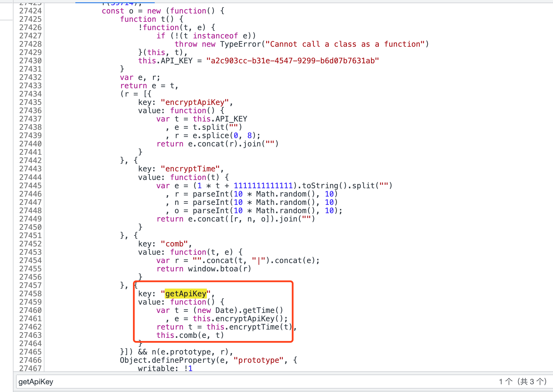
Task: Click the Object.defineProperty call text
Action: pos(168,360)
